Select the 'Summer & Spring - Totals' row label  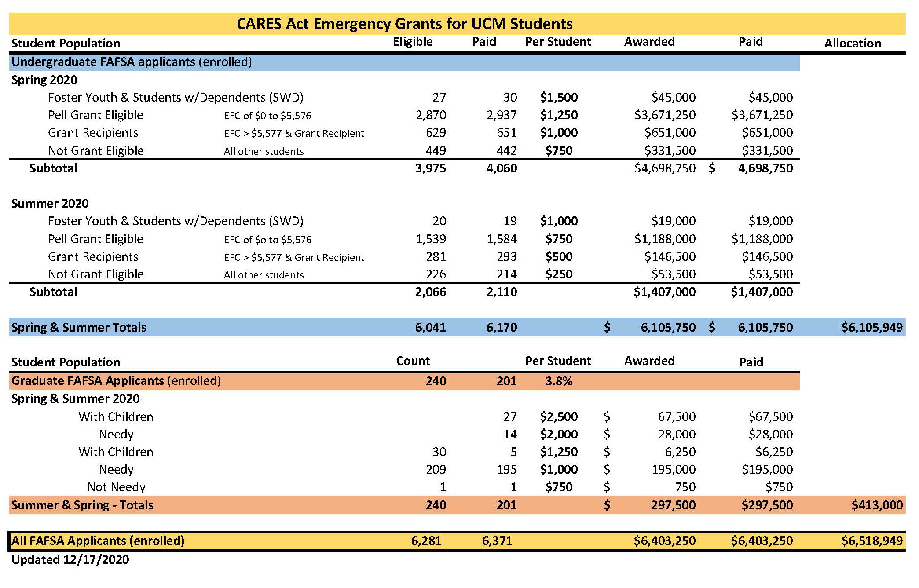[x=82, y=505]
